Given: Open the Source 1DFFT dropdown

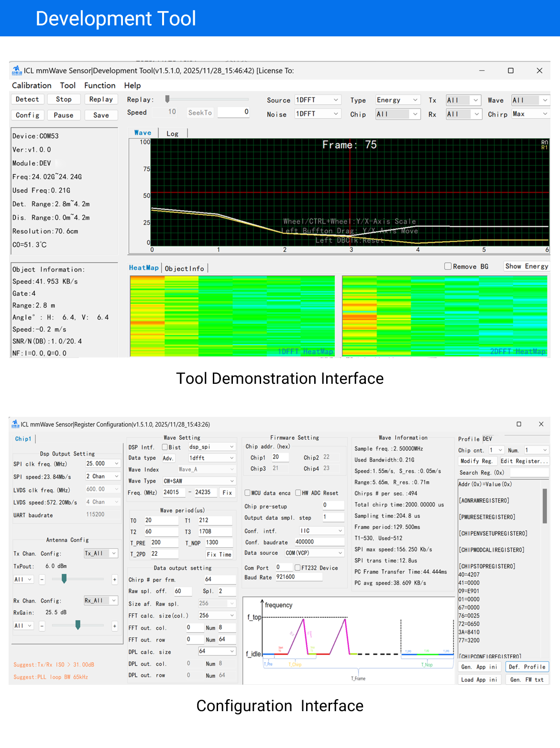Looking at the screenshot, I should pos(317,100).
